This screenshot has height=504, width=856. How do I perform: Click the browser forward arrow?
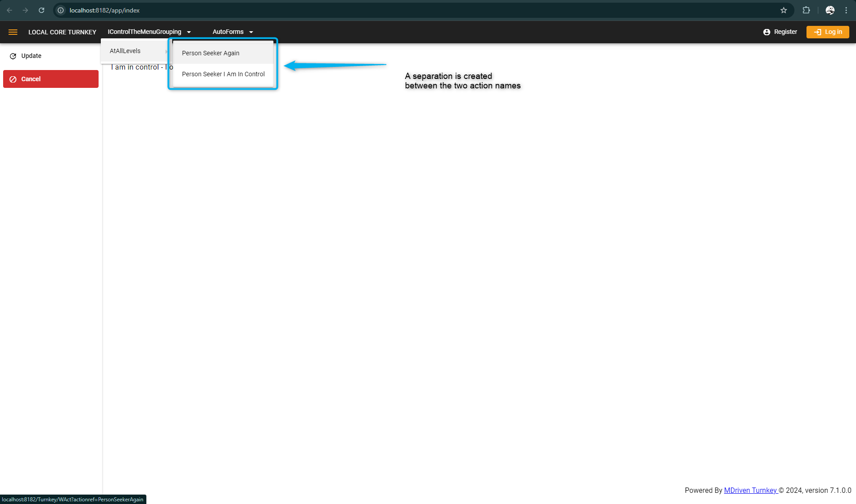pyautogui.click(x=25, y=10)
